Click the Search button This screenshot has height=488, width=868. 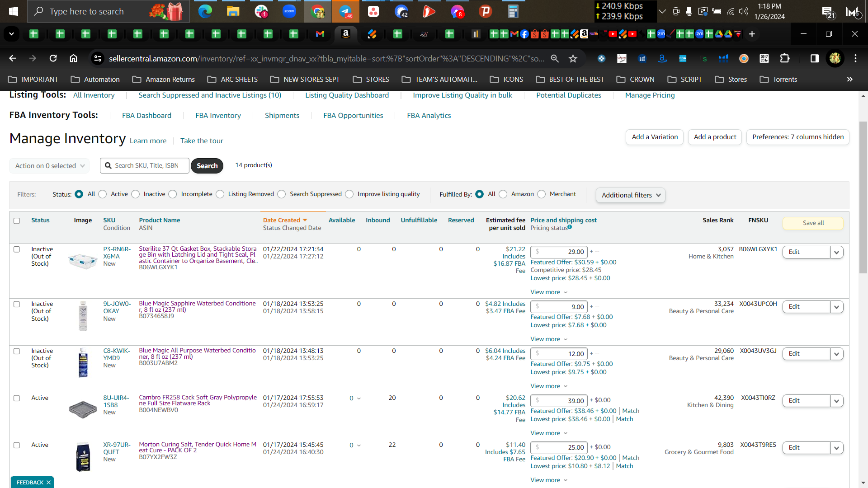(x=207, y=166)
